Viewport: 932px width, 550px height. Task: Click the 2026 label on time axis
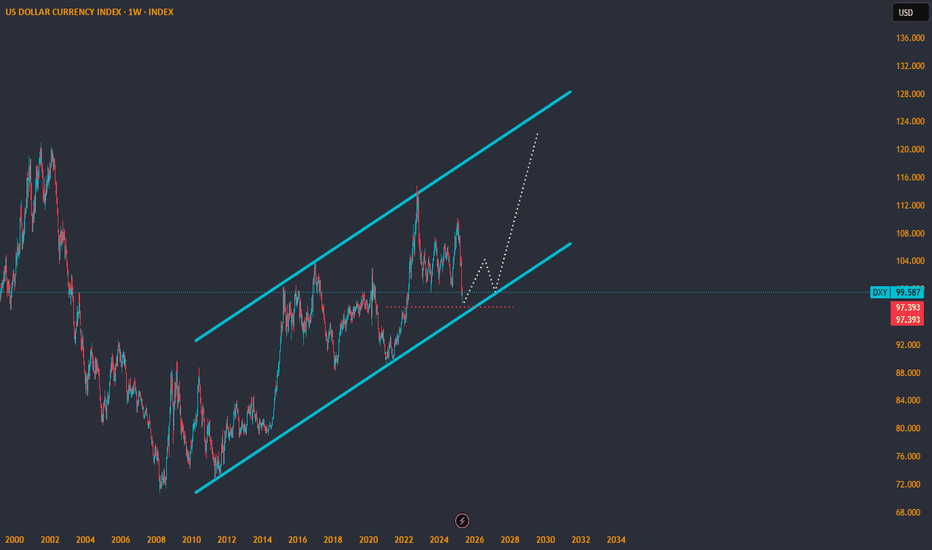pyautogui.click(x=474, y=540)
